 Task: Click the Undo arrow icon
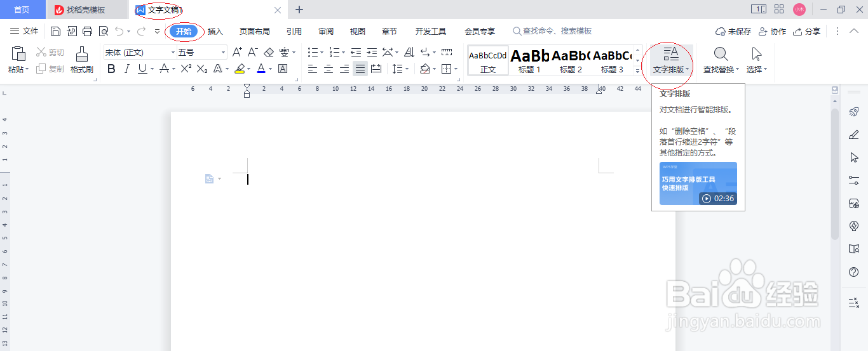119,31
